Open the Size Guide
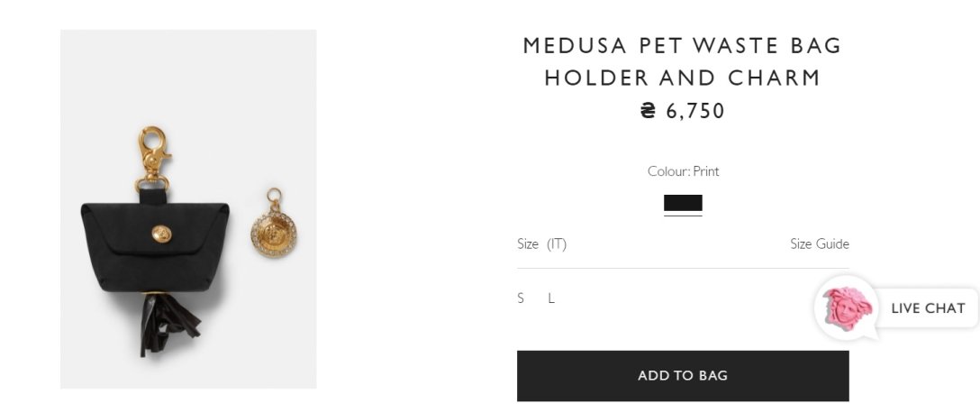This screenshot has width=980, height=413. [819, 243]
